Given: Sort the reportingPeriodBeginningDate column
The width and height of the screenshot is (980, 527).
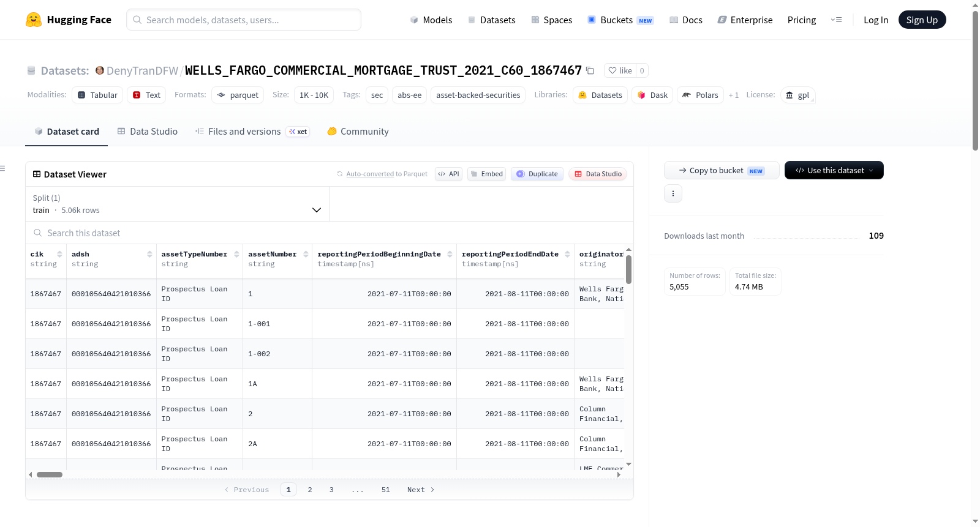Looking at the screenshot, I should click(450, 254).
